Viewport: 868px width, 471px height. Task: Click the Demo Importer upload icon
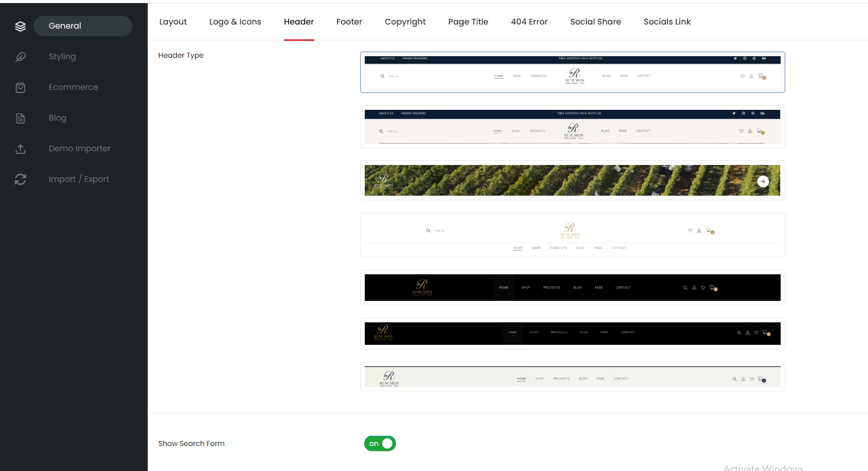coord(20,149)
